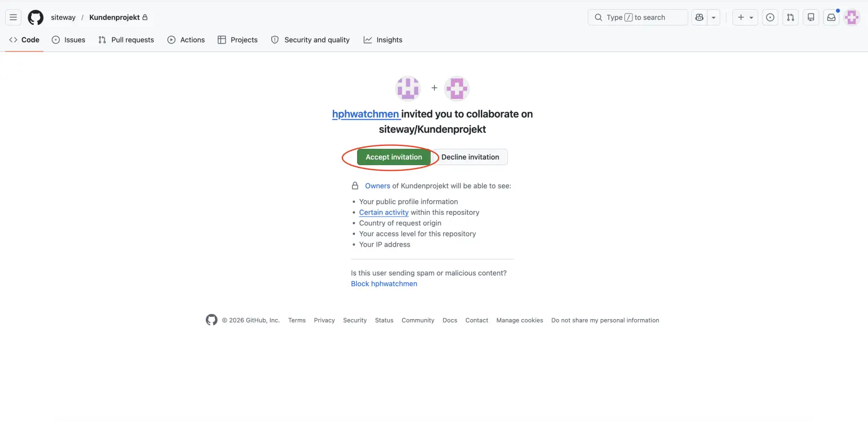Image resolution: width=868 pixels, height=422 pixels.
Task: Click 'Country of request origin' text
Action: pos(400,223)
